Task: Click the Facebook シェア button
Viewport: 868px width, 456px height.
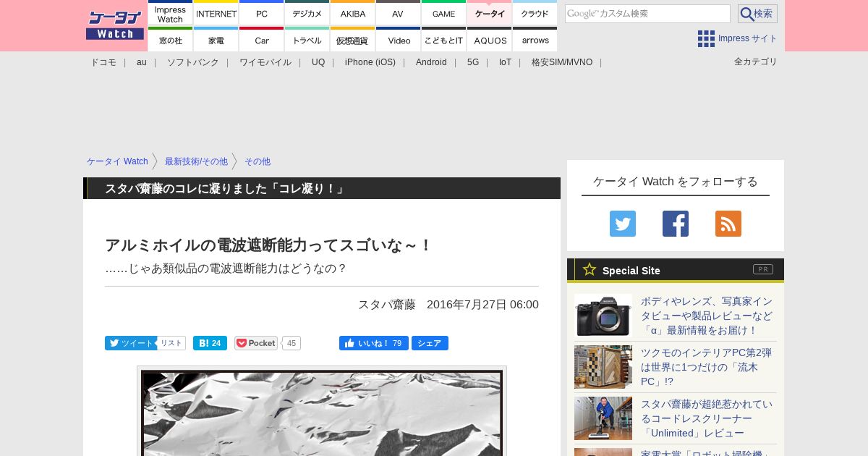Action: 430,343
